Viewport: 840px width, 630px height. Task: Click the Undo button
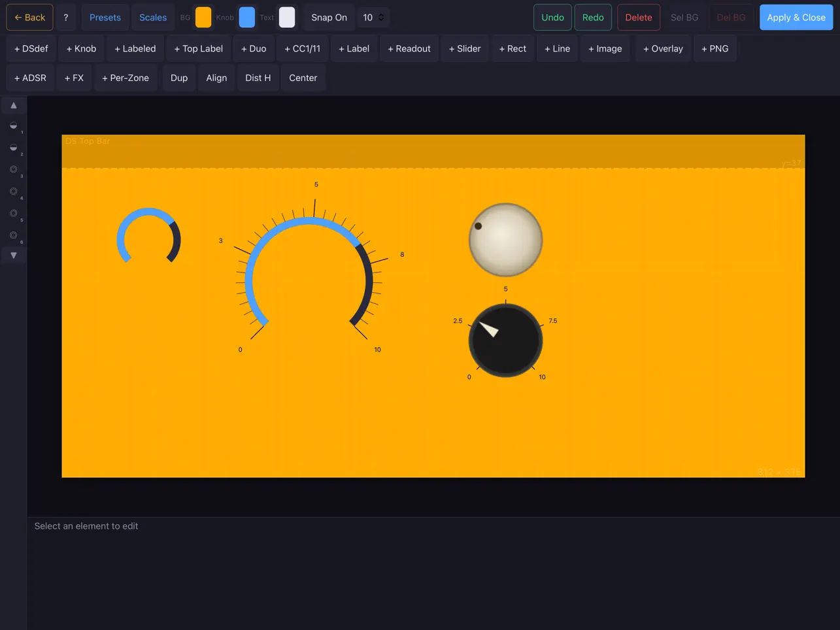pyautogui.click(x=552, y=18)
